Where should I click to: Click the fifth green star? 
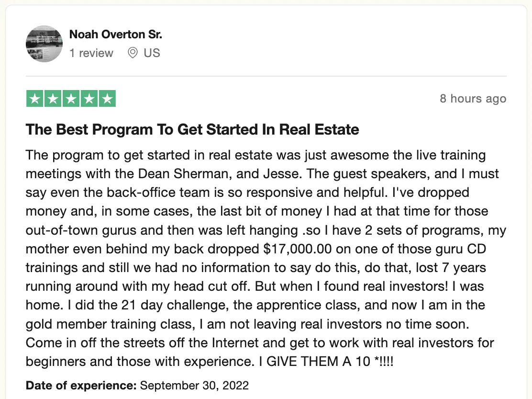point(107,99)
